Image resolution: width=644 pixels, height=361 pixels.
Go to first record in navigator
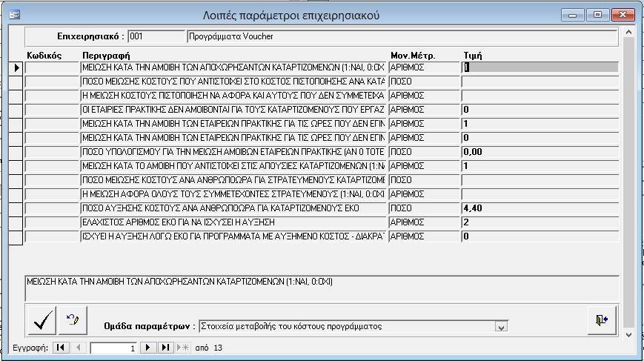click(x=60, y=347)
